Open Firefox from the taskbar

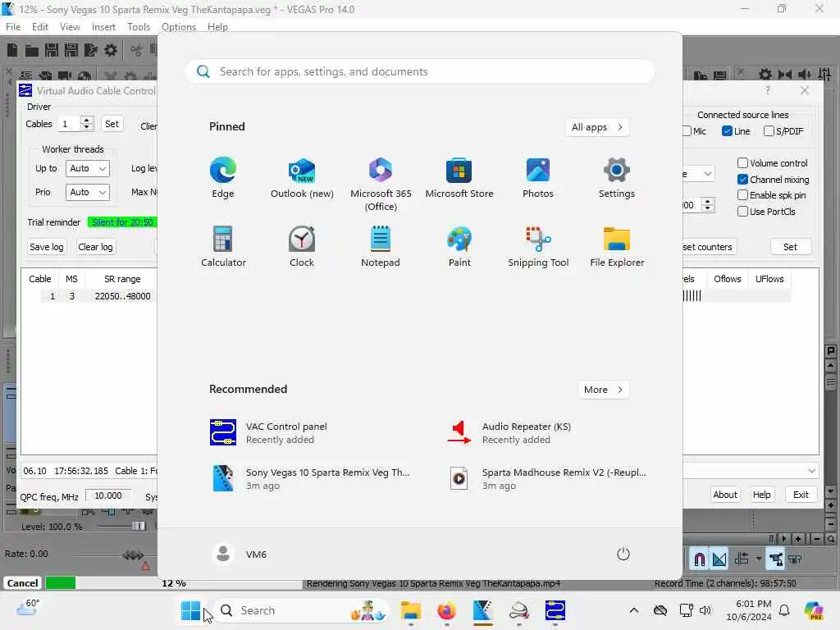tap(446, 610)
